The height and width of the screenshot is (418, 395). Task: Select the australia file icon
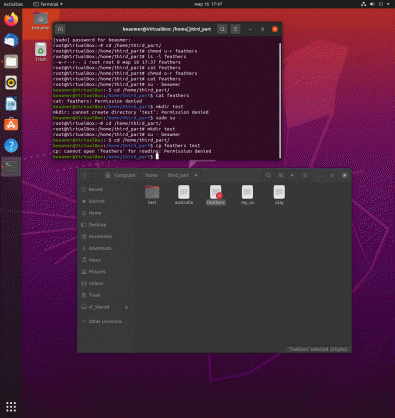coord(184,195)
